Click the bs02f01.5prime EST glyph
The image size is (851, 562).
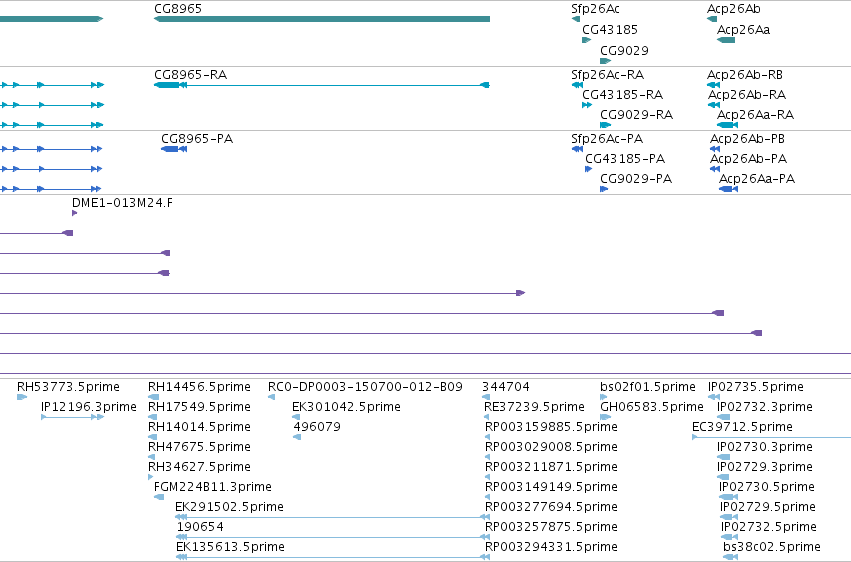click(606, 397)
